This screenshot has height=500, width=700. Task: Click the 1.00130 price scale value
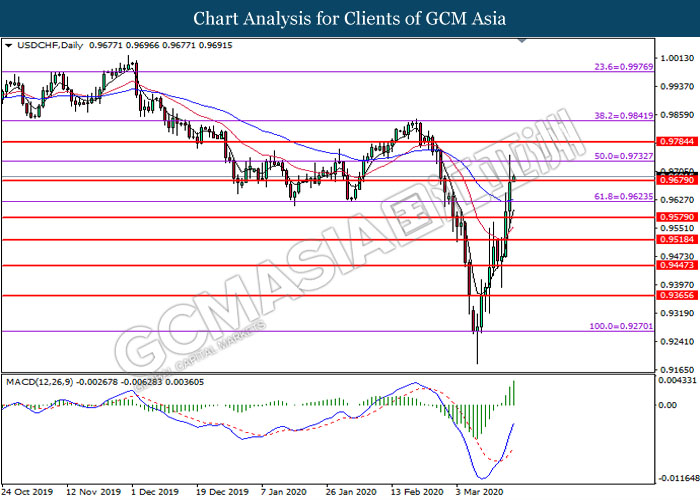tap(677, 58)
